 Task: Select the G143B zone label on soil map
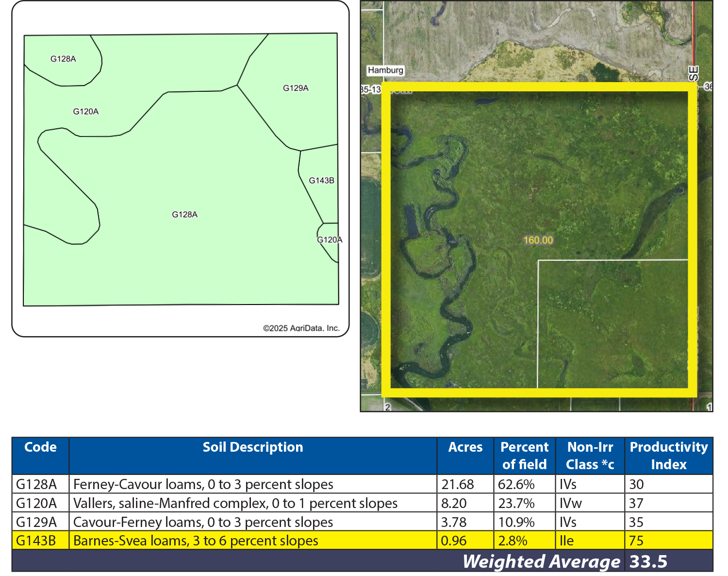[321, 180]
